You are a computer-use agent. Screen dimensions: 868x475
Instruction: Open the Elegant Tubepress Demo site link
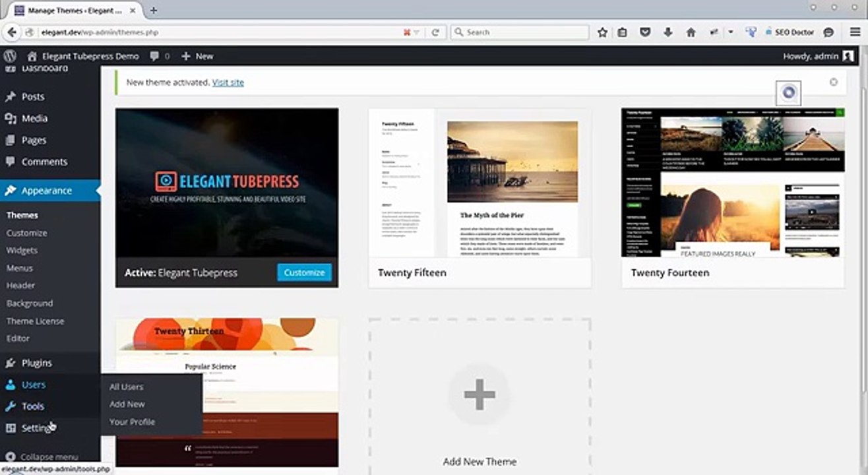pos(83,56)
